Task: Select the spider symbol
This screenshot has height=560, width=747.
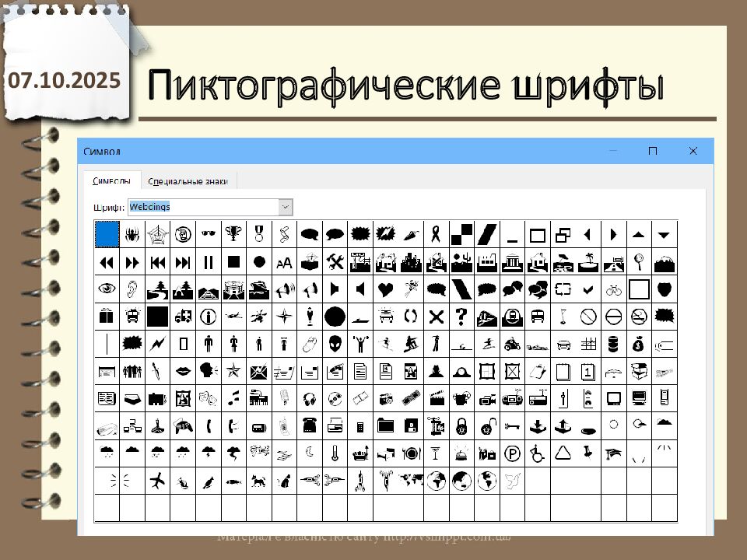Action: [132, 233]
